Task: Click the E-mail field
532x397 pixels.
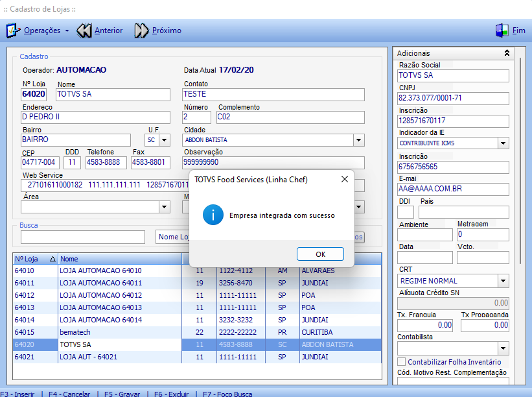Action: pyautogui.click(x=453, y=189)
